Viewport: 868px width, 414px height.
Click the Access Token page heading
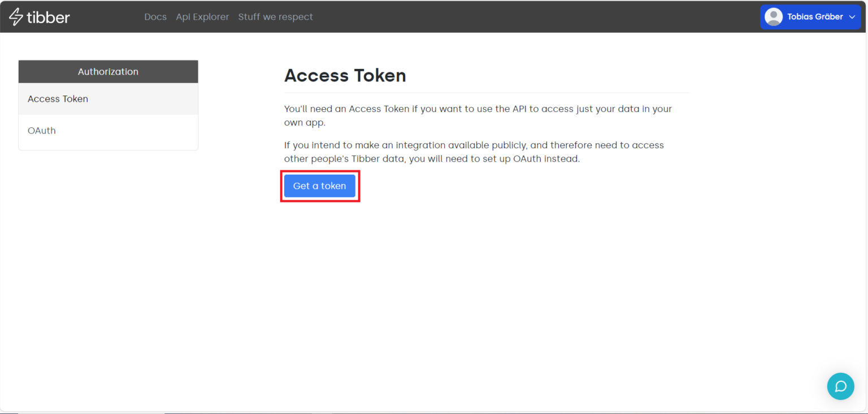point(345,76)
